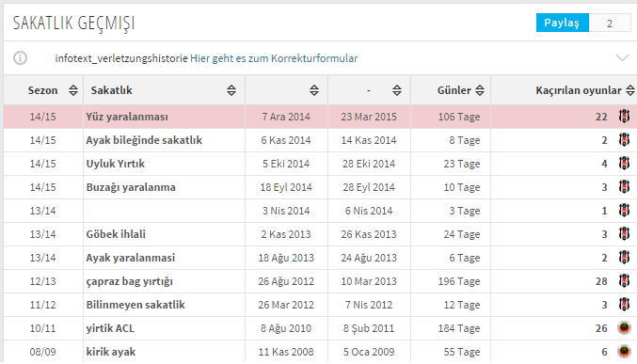Sort by the unlabeled start-date column arrows
This screenshot has width=637, height=364.
pyautogui.click(x=314, y=90)
